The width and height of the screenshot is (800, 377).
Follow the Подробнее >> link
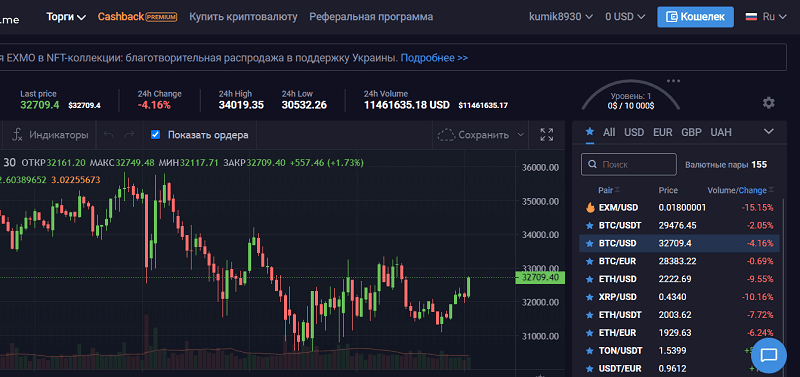point(434,58)
